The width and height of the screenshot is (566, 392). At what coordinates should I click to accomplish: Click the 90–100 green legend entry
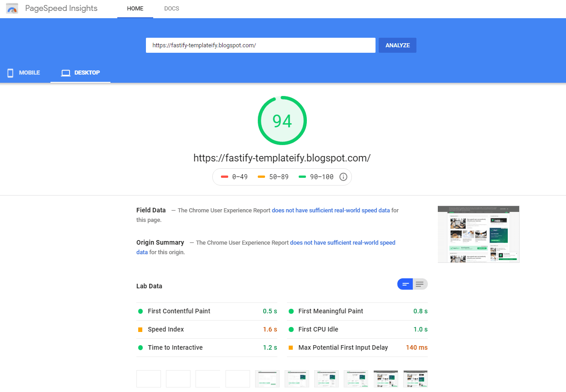(x=316, y=177)
